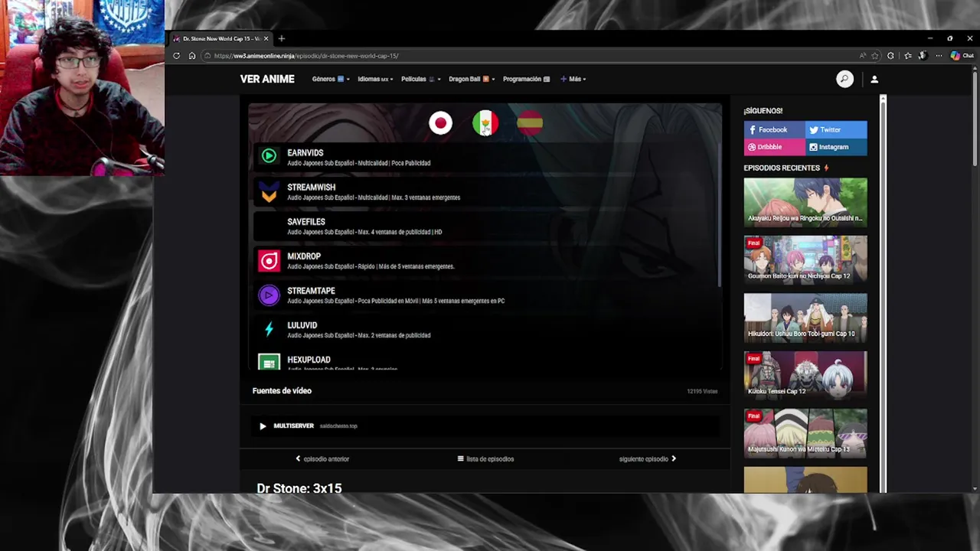This screenshot has height=551, width=980.
Task: Click the 12195 Vistas view count
Action: click(x=702, y=392)
